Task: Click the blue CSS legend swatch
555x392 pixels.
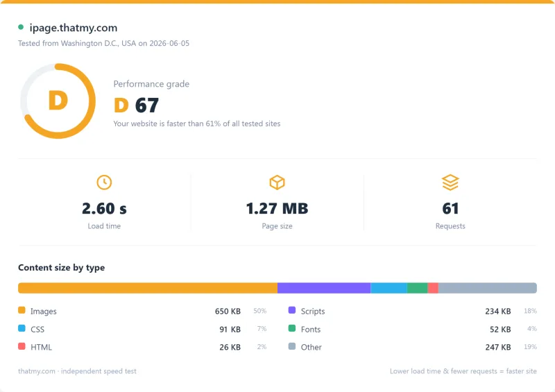Action: pyautogui.click(x=22, y=328)
